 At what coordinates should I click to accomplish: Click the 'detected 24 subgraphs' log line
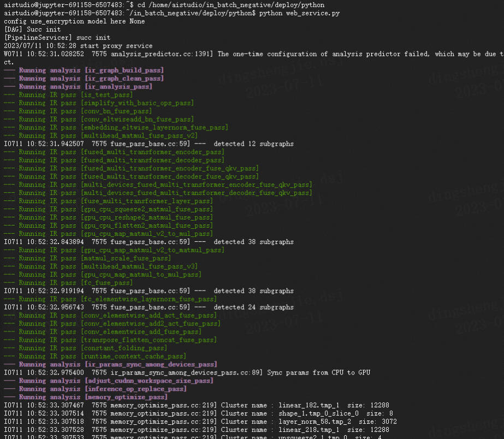click(149, 307)
